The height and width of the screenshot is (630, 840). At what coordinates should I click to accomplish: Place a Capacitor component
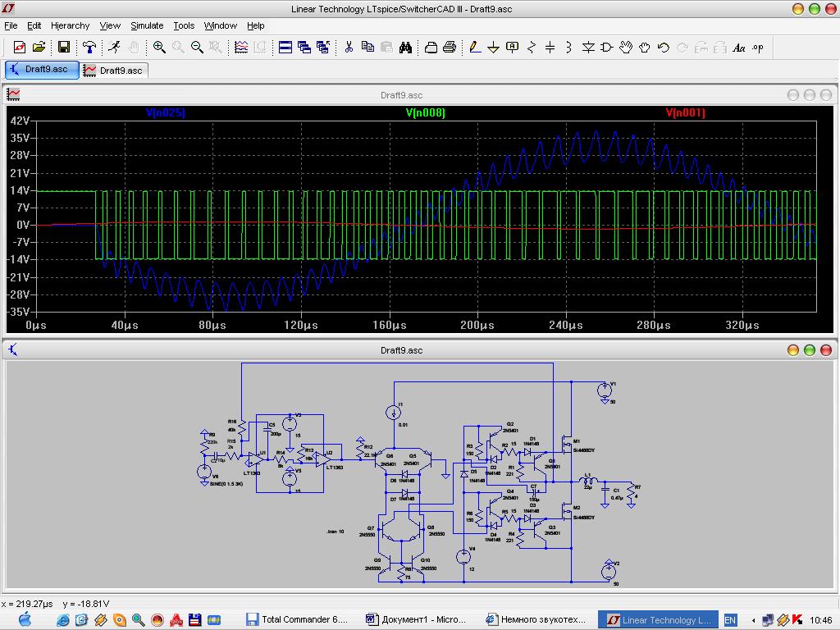[x=550, y=48]
